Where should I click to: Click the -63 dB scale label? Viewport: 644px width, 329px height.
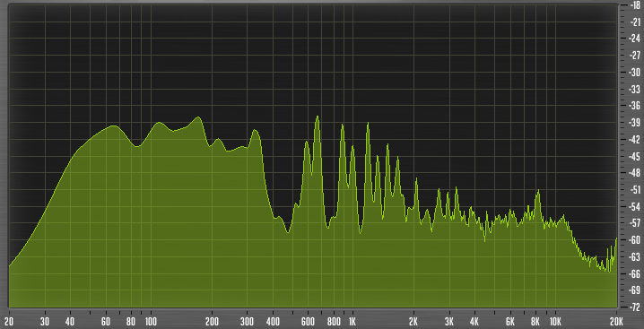coord(633,256)
